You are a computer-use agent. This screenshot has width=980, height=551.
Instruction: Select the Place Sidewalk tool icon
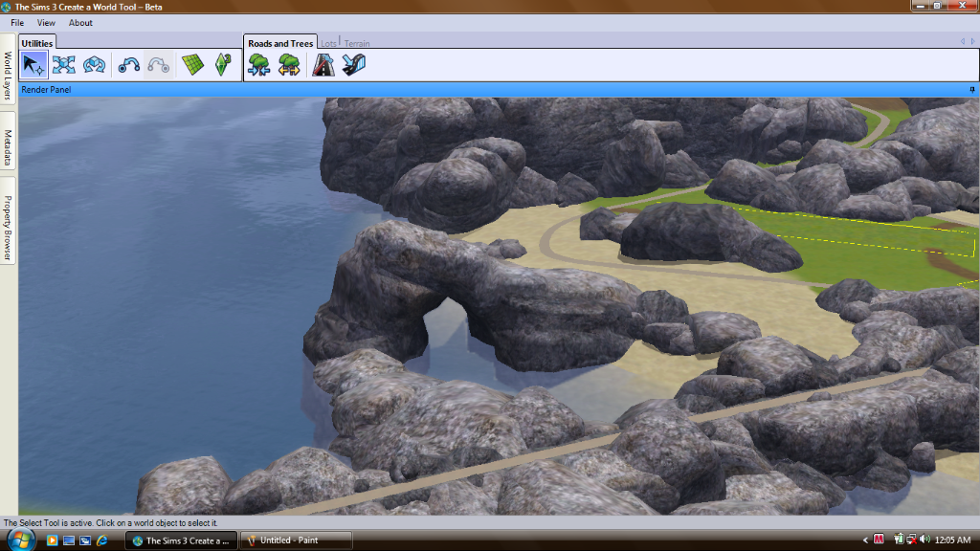(x=354, y=65)
